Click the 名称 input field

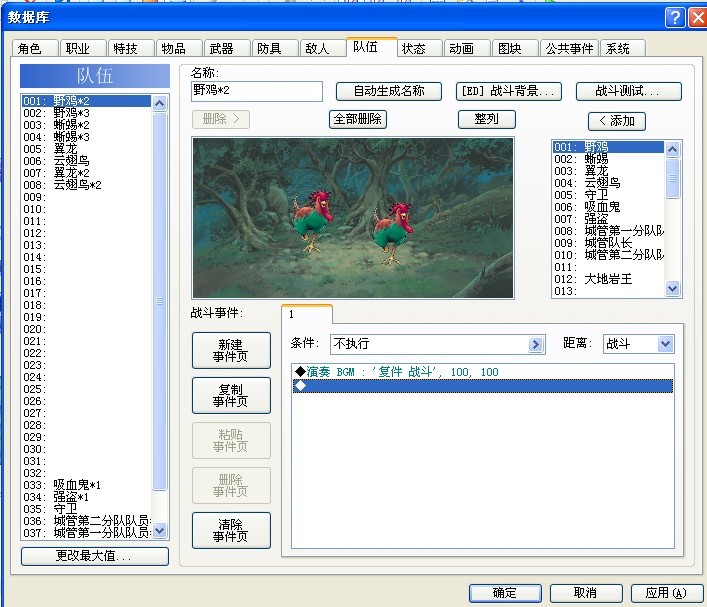[257, 91]
